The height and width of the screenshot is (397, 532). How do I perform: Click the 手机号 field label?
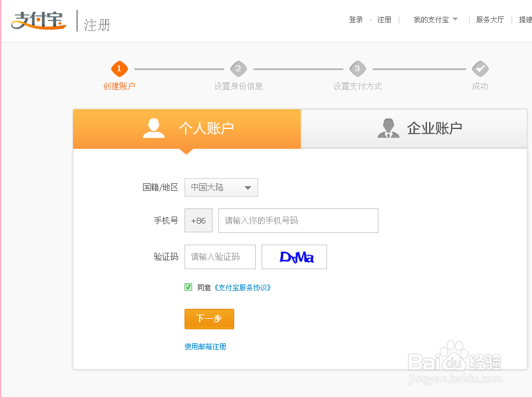click(166, 221)
